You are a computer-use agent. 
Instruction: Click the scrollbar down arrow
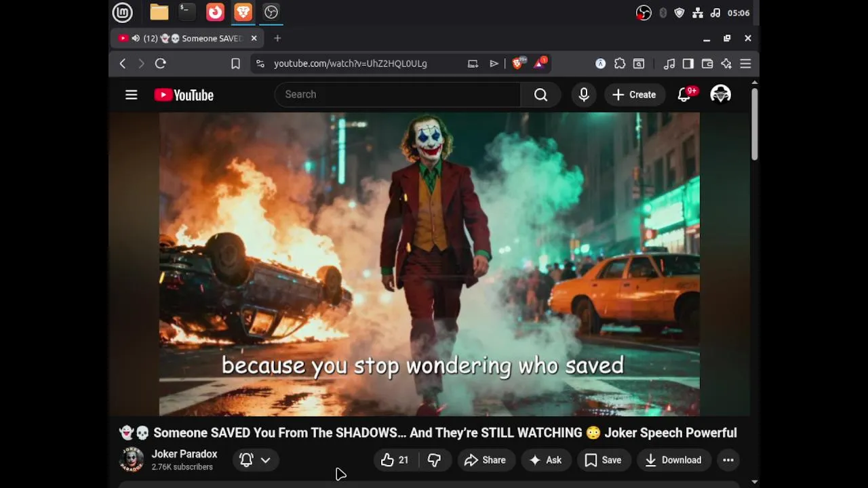pos(755,482)
